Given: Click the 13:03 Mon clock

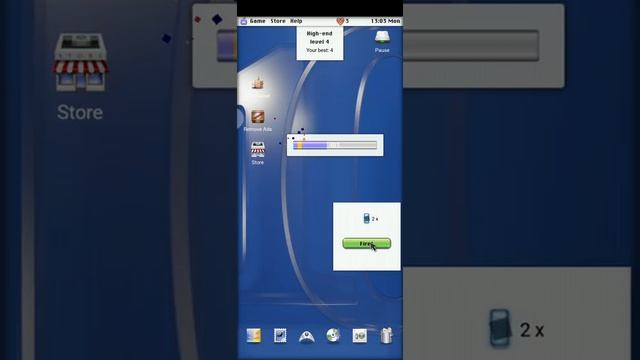Looking at the screenshot, I should pos(385,21).
